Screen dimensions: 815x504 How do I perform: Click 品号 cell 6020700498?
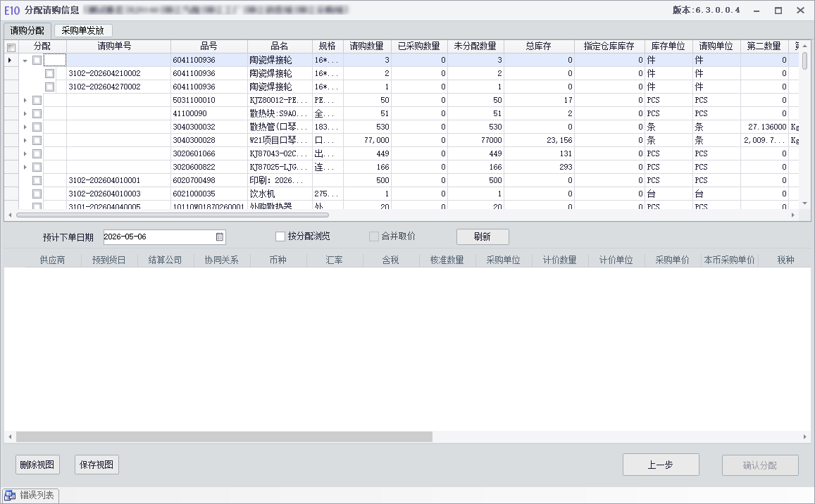[x=209, y=180]
